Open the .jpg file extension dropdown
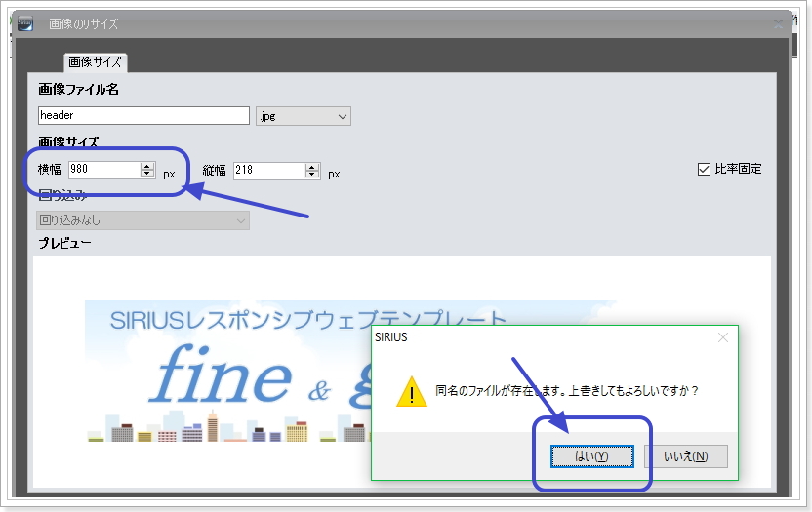The image size is (812, 512). coord(304,116)
